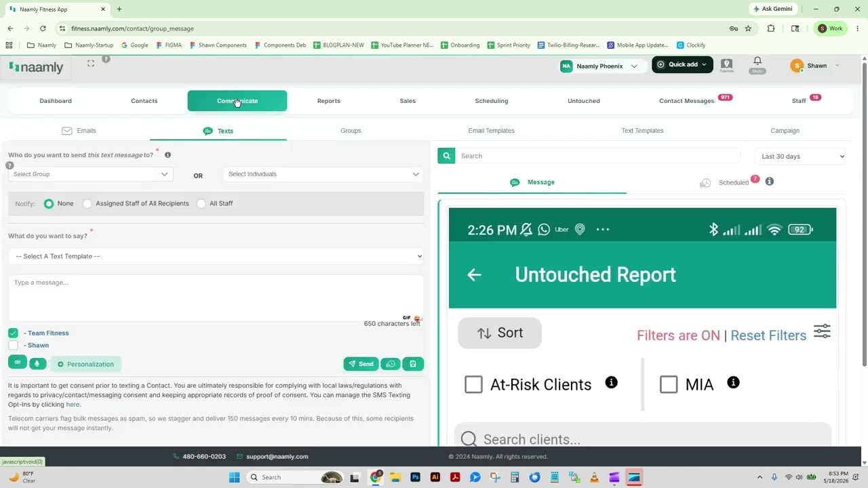Open the GIF picker in message box
This screenshot has height=488, width=868.
click(x=407, y=317)
